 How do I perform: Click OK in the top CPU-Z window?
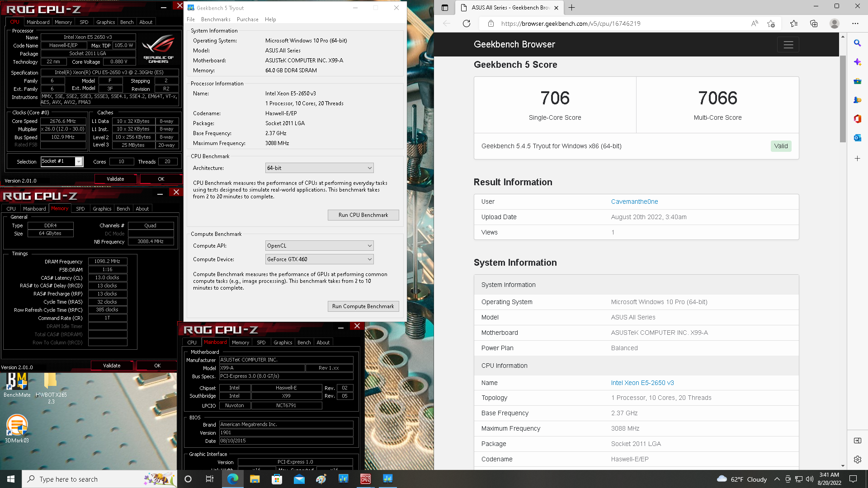pos(161,179)
